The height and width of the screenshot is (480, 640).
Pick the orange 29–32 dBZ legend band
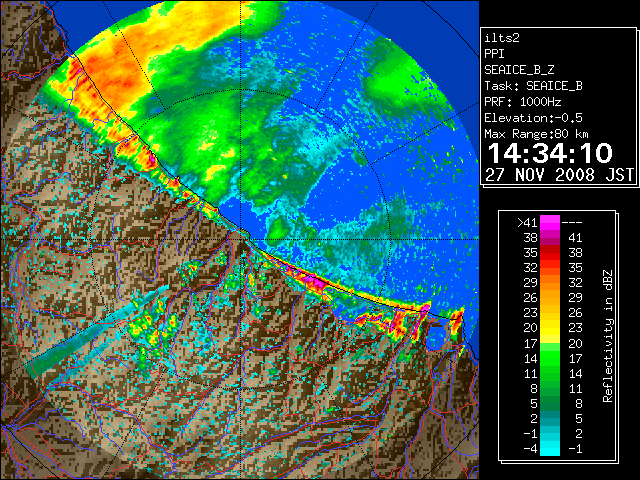click(x=550, y=283)
